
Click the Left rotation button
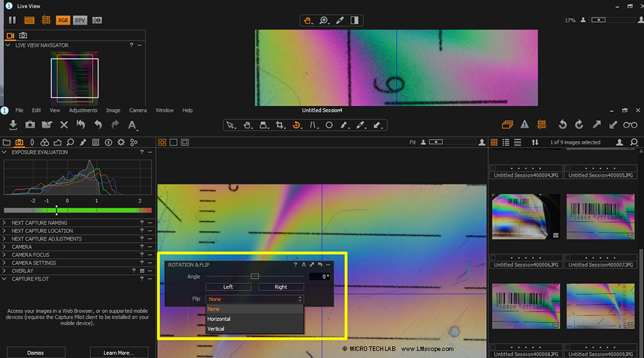[x=228, y=287]
